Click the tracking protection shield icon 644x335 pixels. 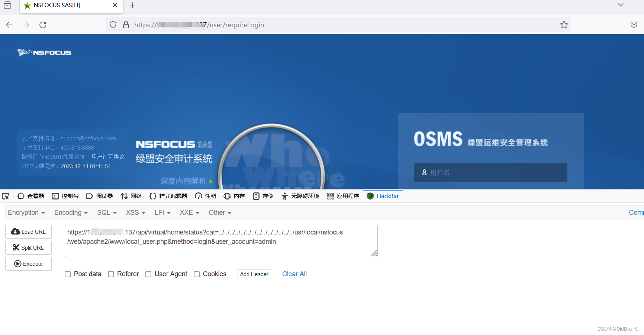click(113, 25)
